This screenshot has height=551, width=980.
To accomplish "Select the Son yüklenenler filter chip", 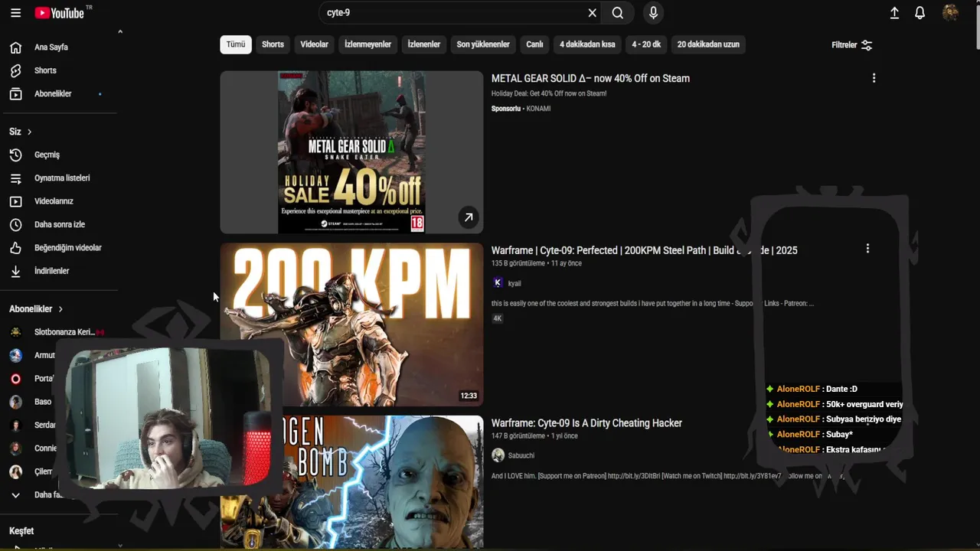I will click(483, 44).
